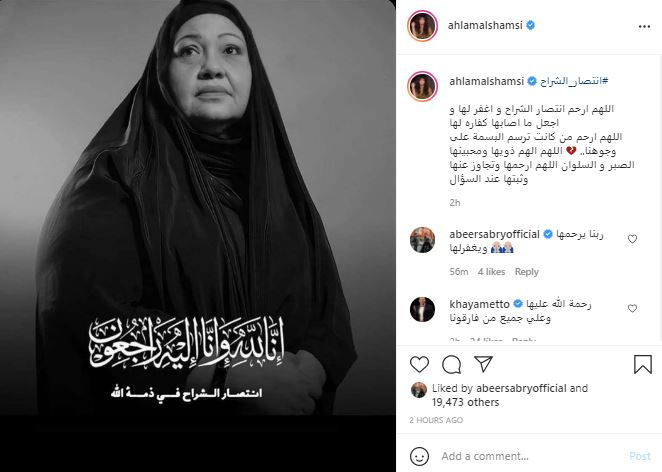Open the 2 HOURS AGO timestamp link
Viewport: 662px width, 472px height.
pyautogui.click(x=436, y=420)
